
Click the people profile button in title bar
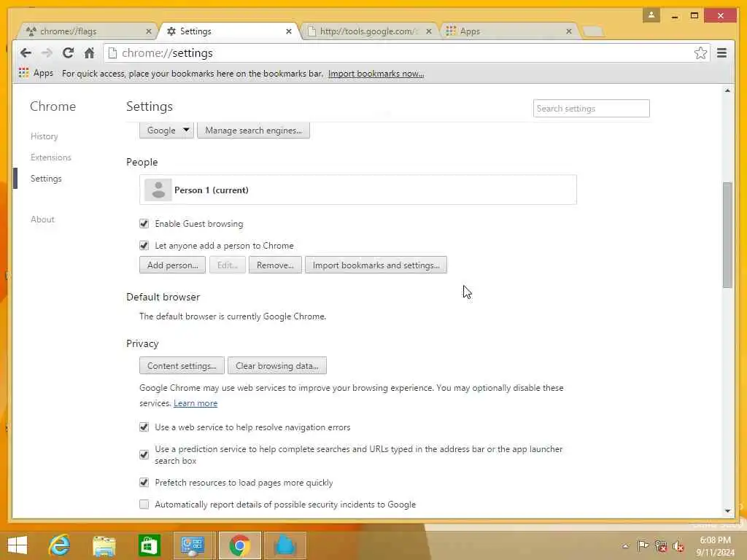pos(651,15)
